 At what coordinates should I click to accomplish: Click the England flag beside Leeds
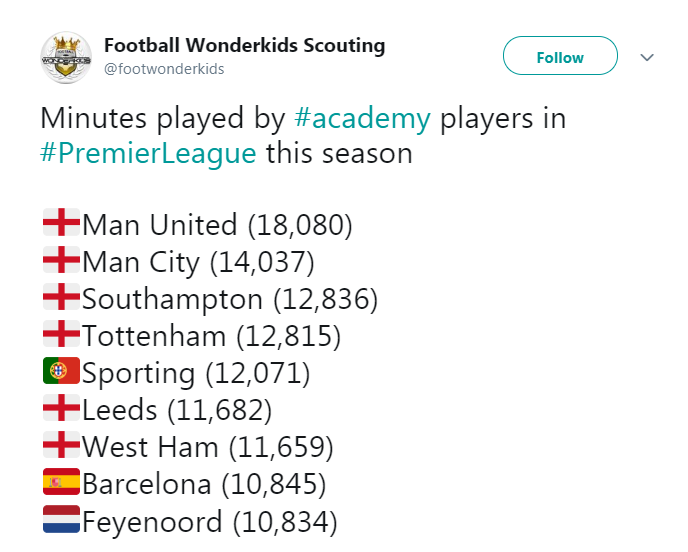(61, 408)
